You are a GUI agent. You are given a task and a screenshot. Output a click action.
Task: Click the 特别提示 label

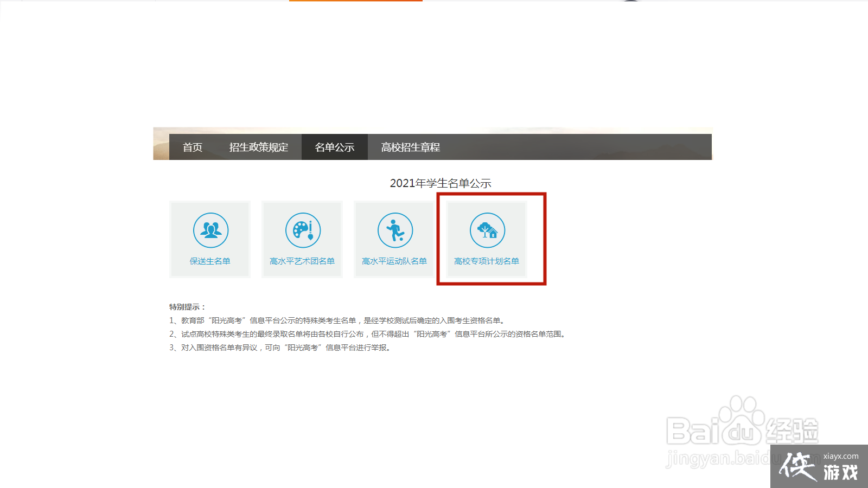[187, 307]
